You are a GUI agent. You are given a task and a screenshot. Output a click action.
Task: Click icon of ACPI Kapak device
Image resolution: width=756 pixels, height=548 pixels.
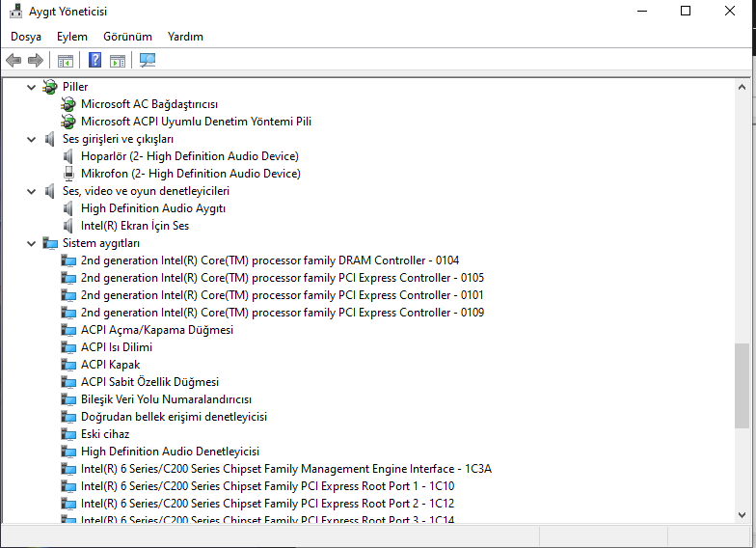pyautogui.click(x=68, y=365)
